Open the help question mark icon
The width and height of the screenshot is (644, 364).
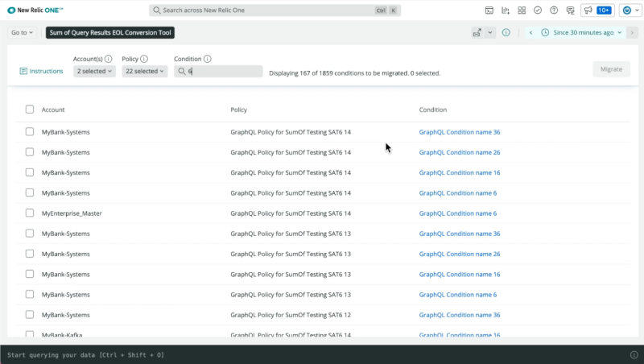coord(554,10)
